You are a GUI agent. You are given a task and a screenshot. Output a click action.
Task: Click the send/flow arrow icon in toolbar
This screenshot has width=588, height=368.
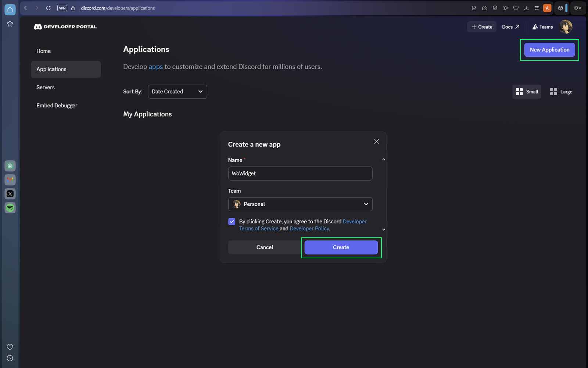[x=506, y=8]
